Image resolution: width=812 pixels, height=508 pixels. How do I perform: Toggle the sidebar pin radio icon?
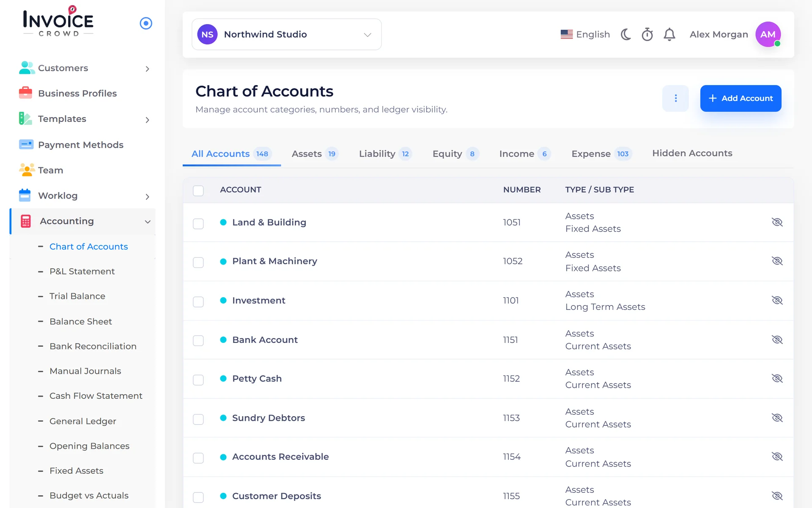click(x=146, y=23)
